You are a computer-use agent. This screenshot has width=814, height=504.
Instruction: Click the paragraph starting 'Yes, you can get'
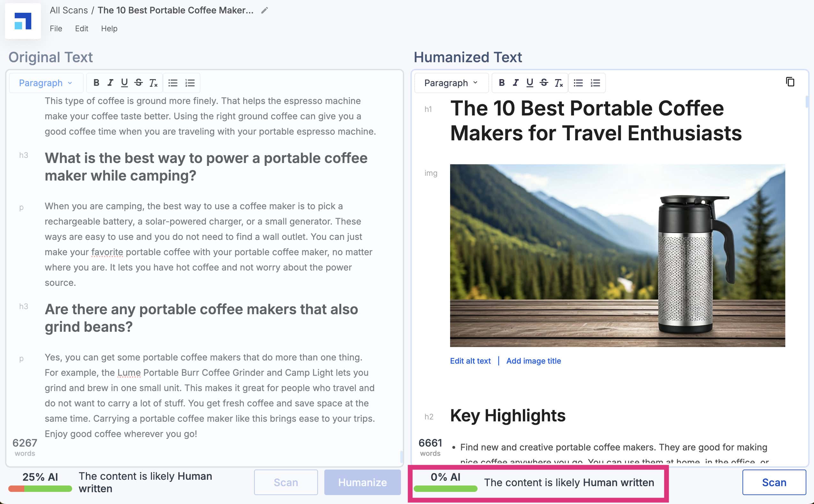coord(210,396)
